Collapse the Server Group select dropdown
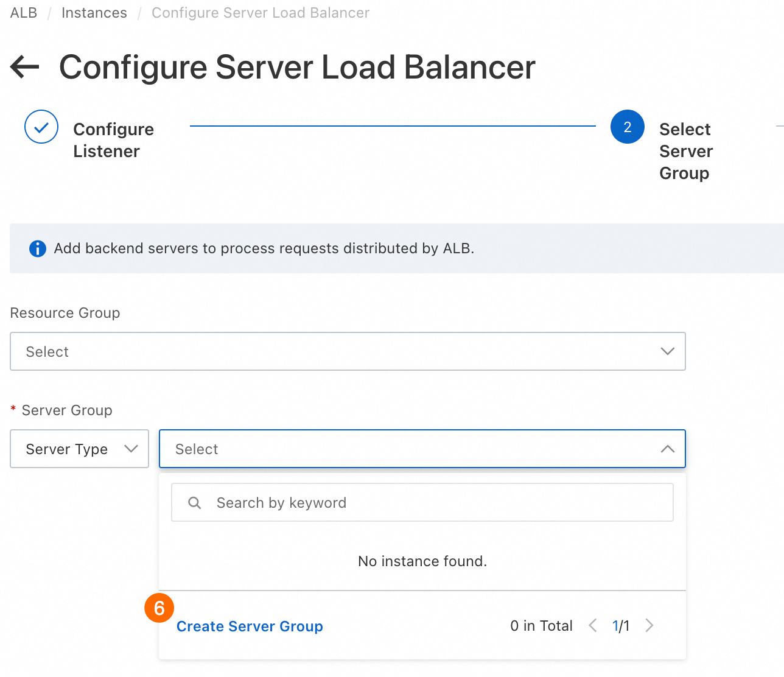This screenshot has width=784, height=677. point(667,449)
